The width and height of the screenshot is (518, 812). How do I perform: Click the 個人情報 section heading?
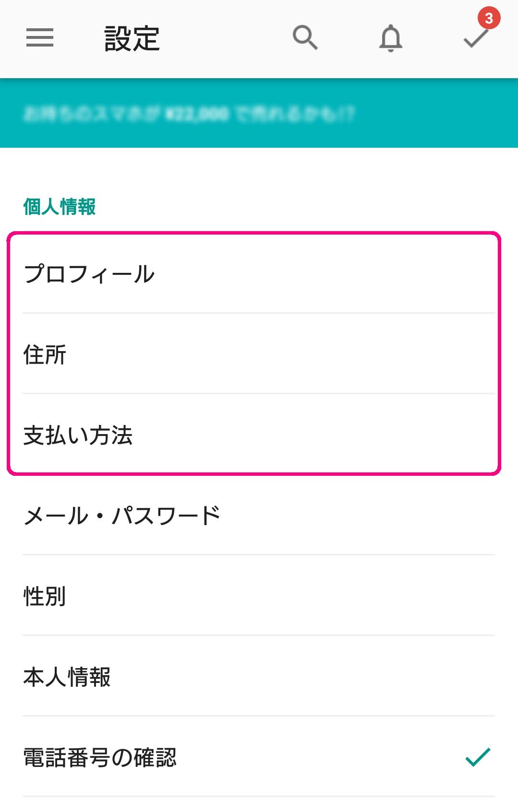click(60, 207)
